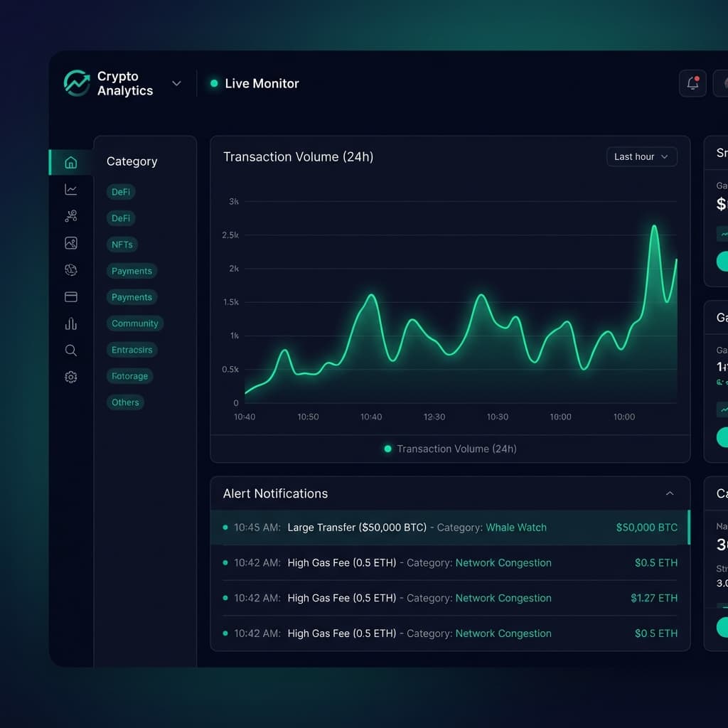Select the globe icon in sidebar

tap(70, 269)
